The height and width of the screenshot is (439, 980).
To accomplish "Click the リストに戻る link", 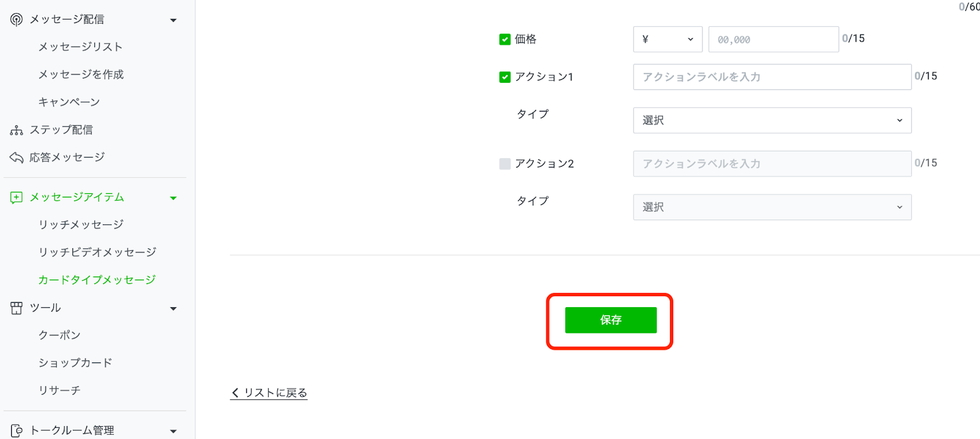I will coord(275,393).
